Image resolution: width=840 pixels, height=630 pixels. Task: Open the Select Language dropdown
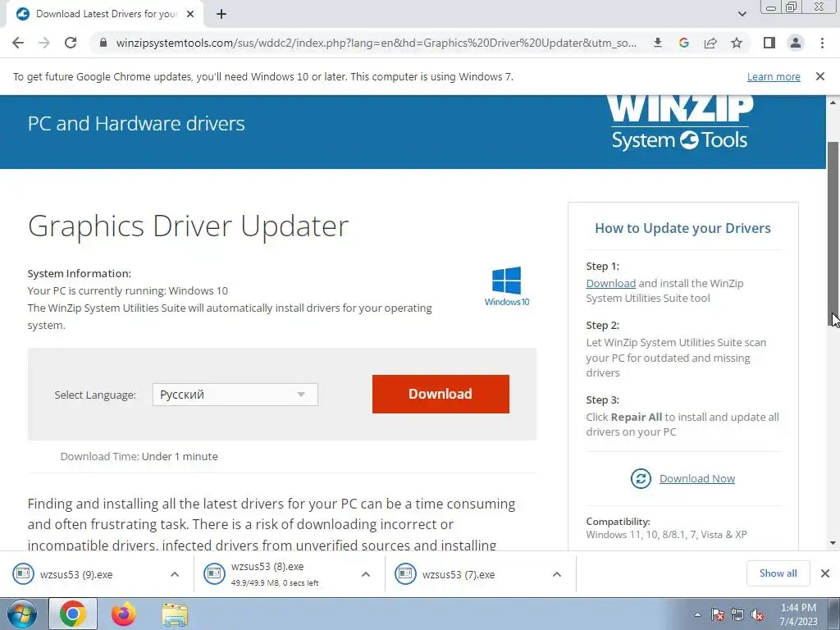(x=235, y=395)
